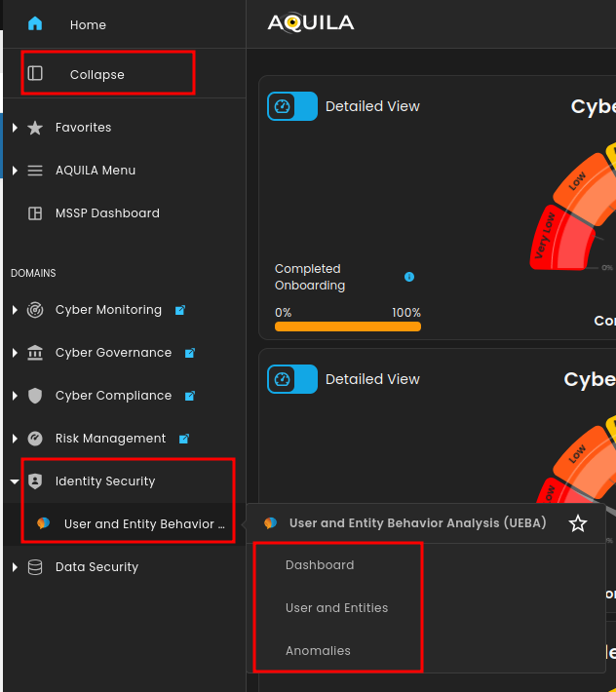616x692 pixels.
Task: Open Cyber Monitoring external link icon
Action: [180, 310]
